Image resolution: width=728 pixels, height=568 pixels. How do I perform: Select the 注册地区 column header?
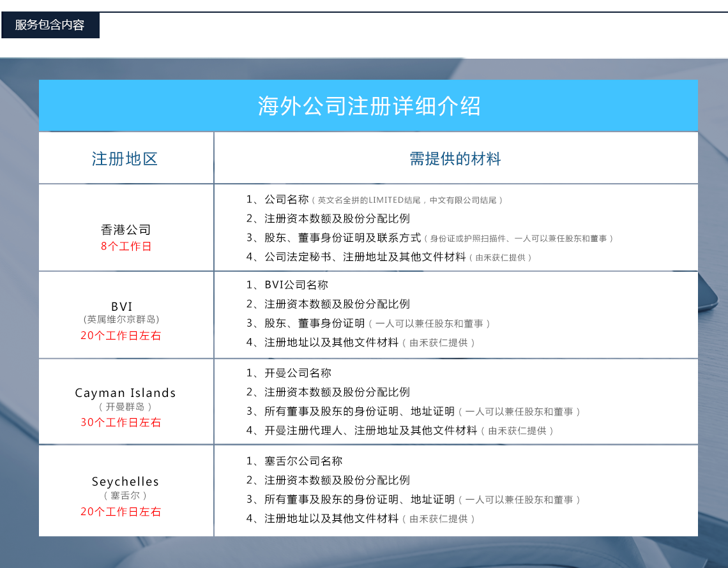click(125, 159)
